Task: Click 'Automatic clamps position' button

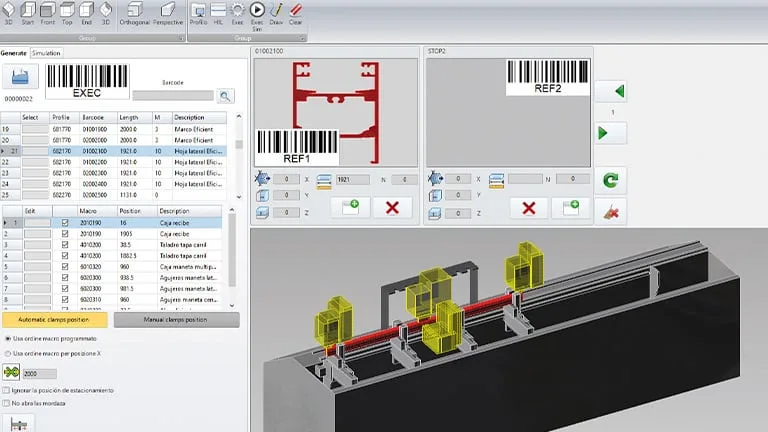Action: point(54,320)
